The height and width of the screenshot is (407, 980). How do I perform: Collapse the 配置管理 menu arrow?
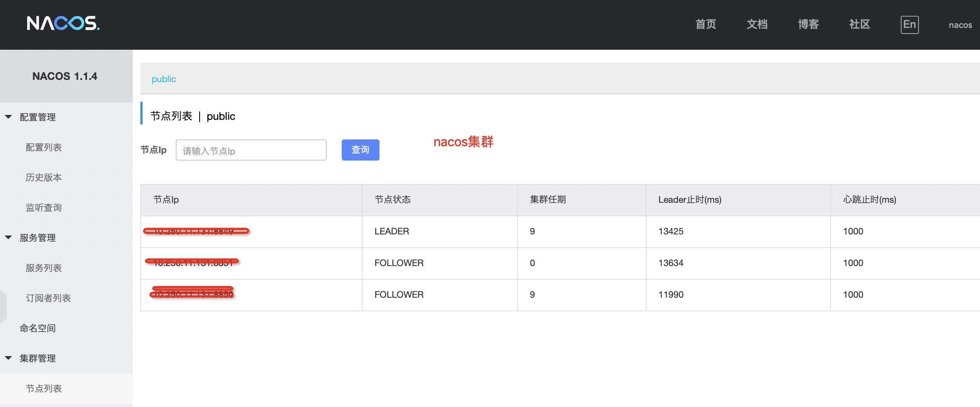8,117
